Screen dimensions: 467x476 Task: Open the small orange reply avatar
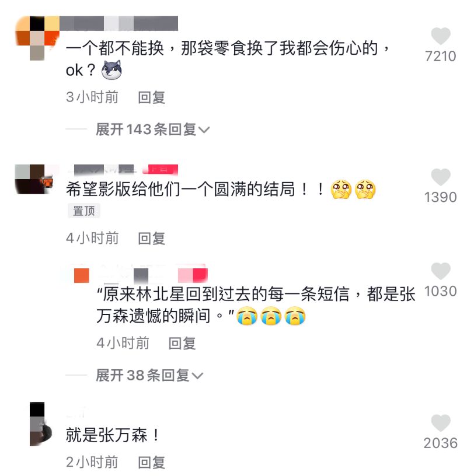pos(82,275)
